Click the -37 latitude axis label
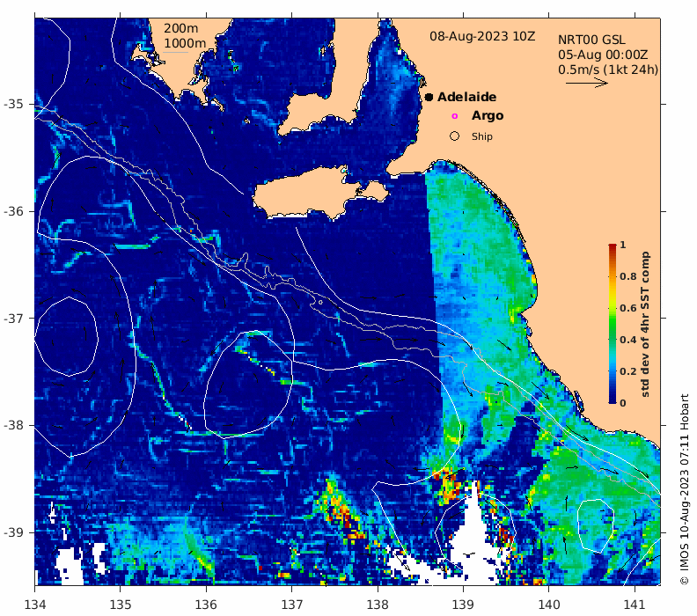The height and width of the screenshot is (616, 697). [13, 319]
